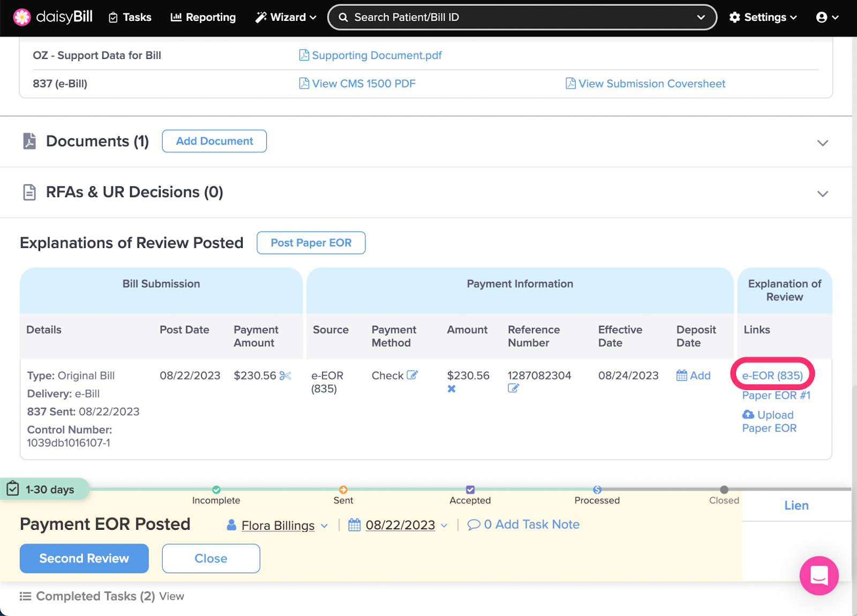This screenshot has width=857, height=616.
Task: Open the e-EOR (835) link
Action: pos(772,375)
